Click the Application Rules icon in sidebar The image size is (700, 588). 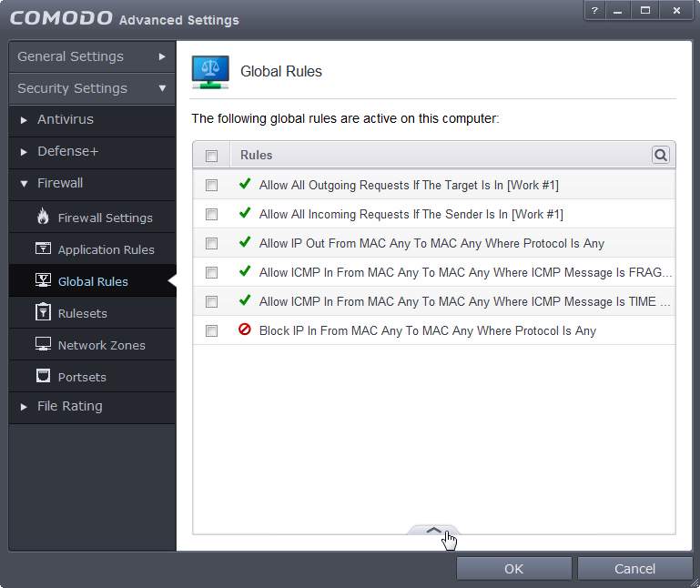tap(43, 249)
